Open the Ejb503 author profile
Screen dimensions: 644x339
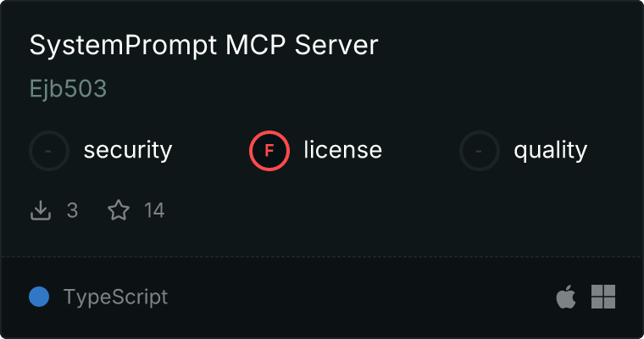[68, 88]
